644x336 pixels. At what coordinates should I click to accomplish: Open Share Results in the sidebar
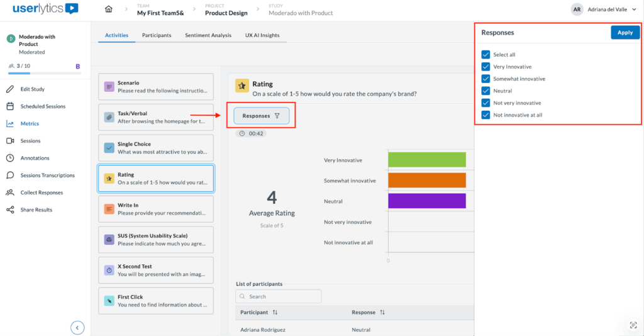pyautogui.click(x=36, y=210)
